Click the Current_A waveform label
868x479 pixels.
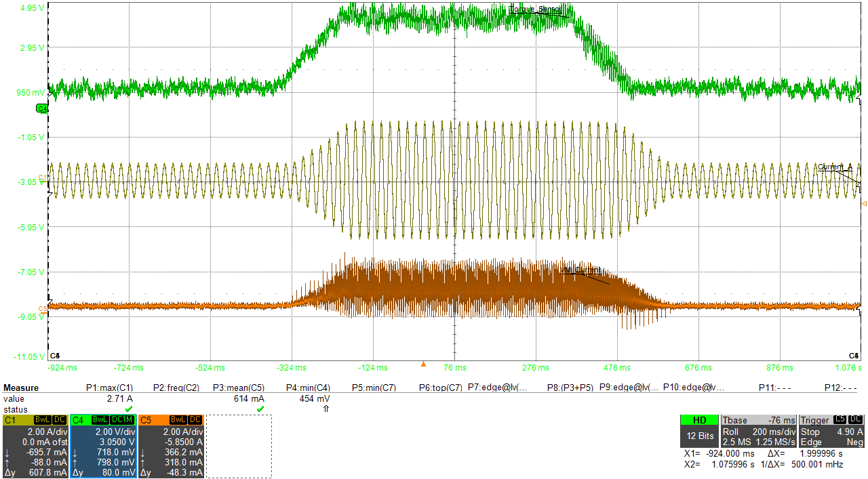pyautogui.click(x=835, y=167)
